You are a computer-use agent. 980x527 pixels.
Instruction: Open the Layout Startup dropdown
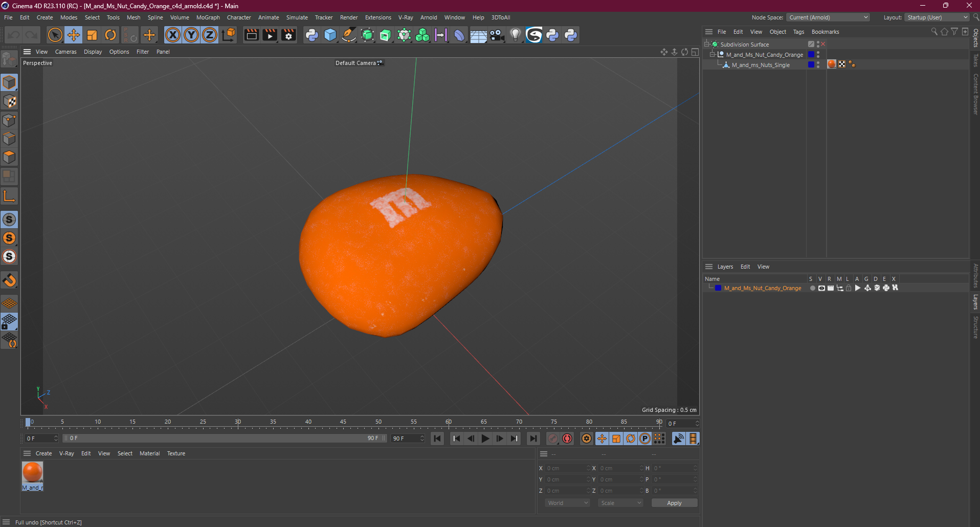tap(937, 17)
